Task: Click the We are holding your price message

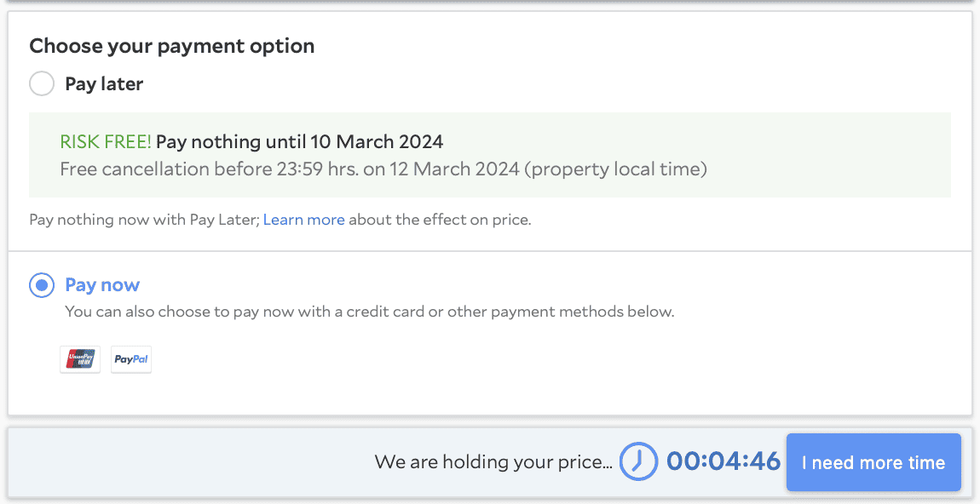Action: click(x=493, y=463)
